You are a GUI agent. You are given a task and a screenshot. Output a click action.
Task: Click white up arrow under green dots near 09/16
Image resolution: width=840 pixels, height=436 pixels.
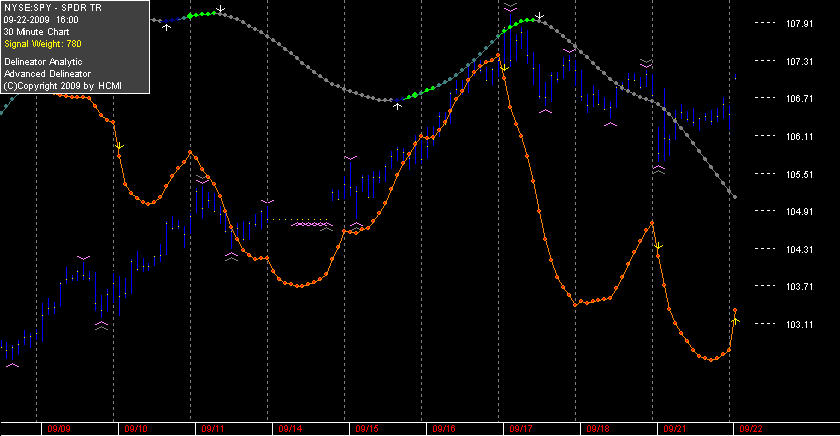click(397, 106)
